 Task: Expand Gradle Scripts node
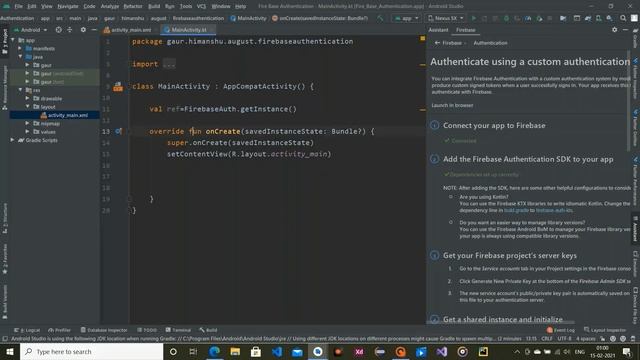pyautogui.click(x=13, y=140)
